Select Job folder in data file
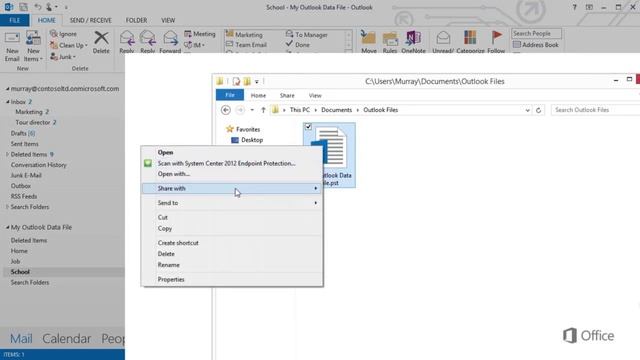Viewport: 640px width, 360px height. pos(15,261)
